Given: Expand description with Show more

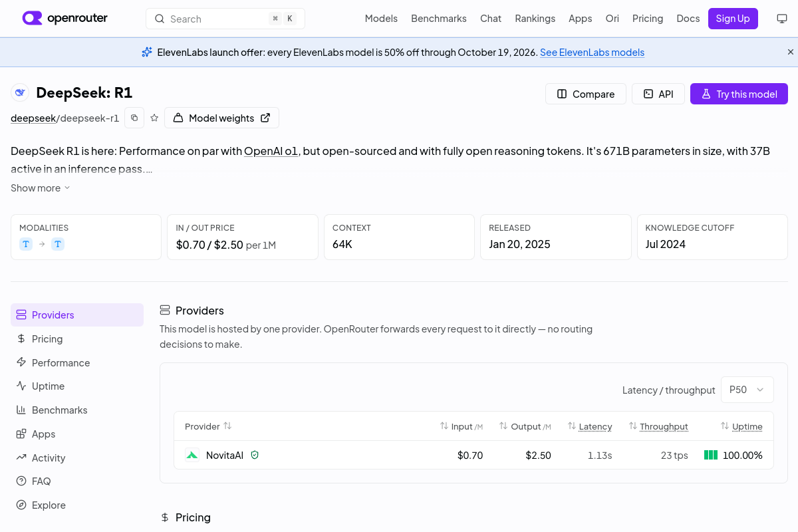Looking at the screenshot, I should click(x=41, y=188).
